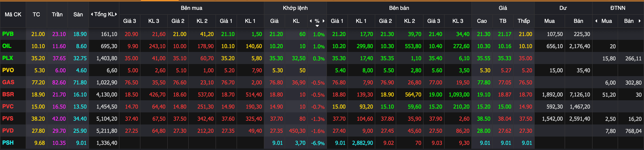The height and width of the screenshot is (150, 644).
Task: Click the Thấp low price header
Action: click(x=523, y=21)
